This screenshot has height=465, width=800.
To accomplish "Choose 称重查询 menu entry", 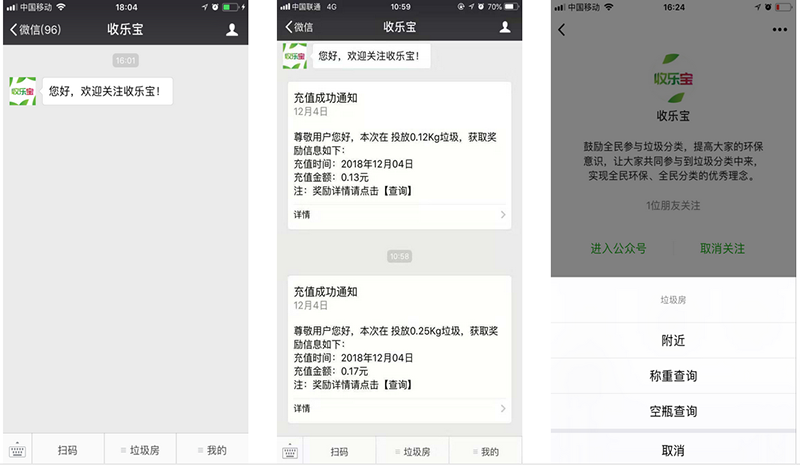I will (x=673, y=376).
